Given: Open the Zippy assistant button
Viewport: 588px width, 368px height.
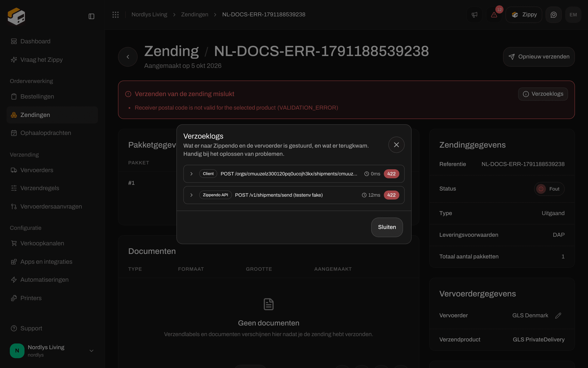Looking at the screenshot, I should 524,15.
